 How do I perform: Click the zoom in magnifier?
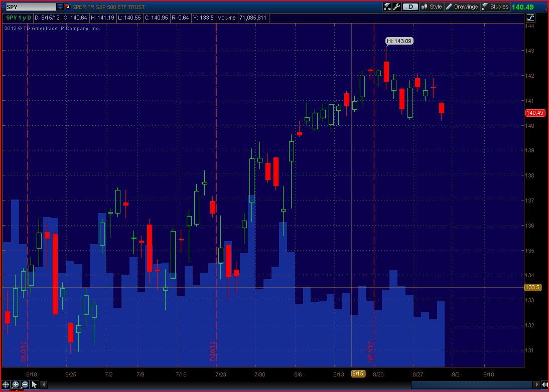click(x=16, y=384)
